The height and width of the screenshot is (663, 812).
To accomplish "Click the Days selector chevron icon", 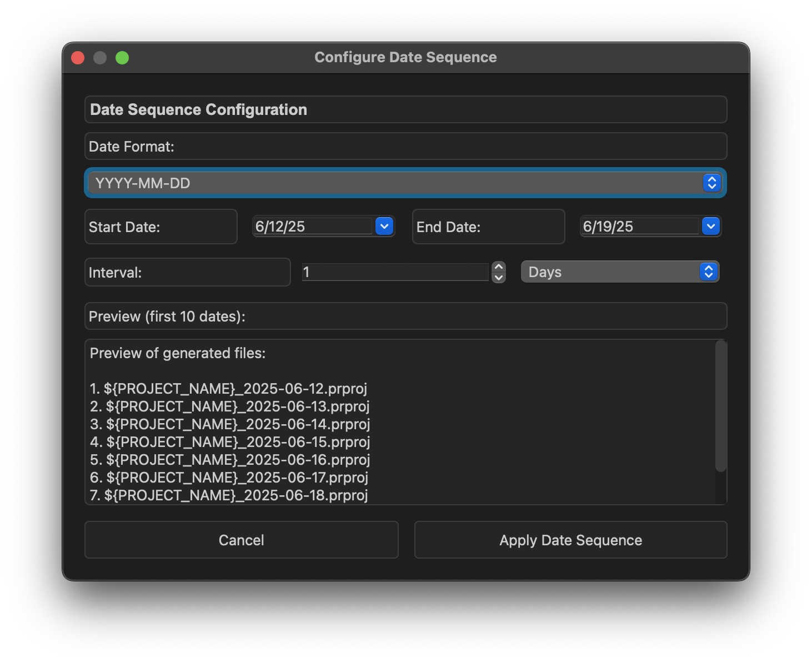I will pos(708,272).
